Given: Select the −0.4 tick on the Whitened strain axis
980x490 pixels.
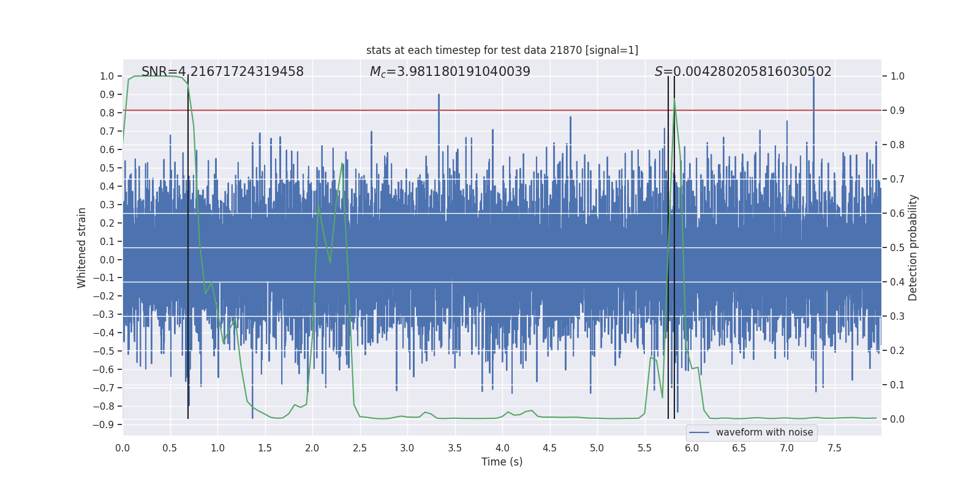Looking at the screenshot, I should coord(104,333).
